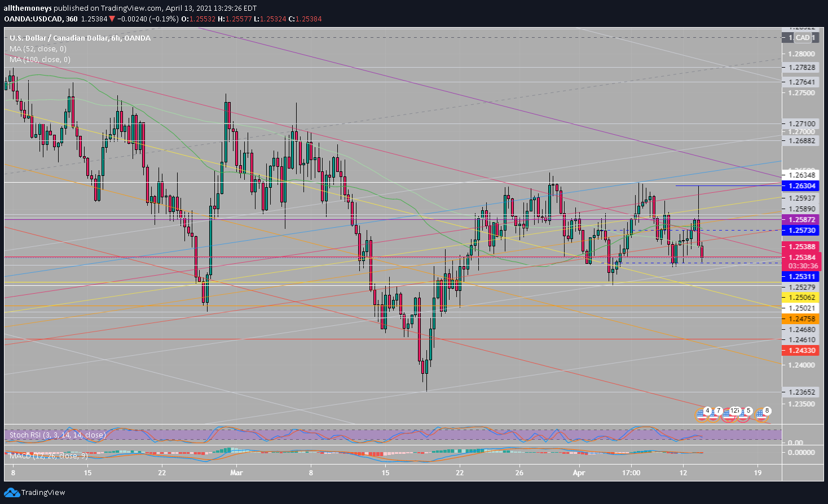Click the Mar date label on time axis
The height and width of the screenshot is (504, 828).
(x=236, y=472)
